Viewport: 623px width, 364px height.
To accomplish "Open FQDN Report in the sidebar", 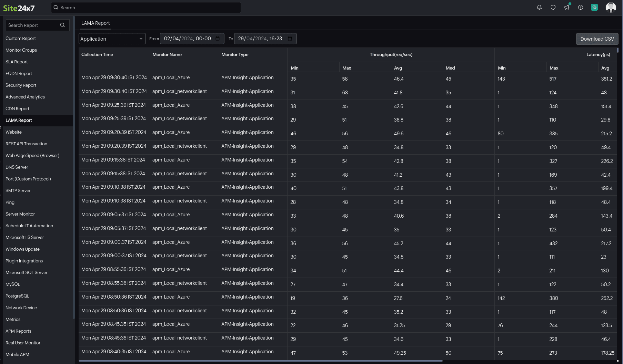I will tap(19, 73).
